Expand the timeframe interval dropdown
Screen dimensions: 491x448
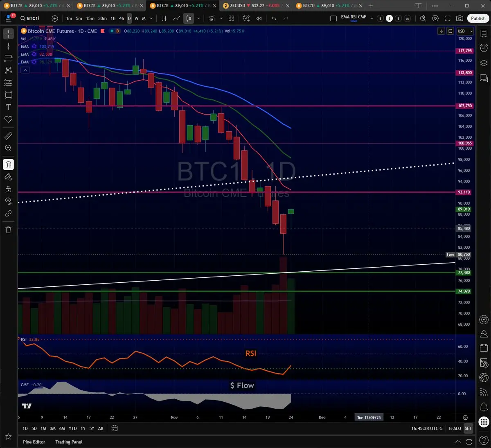[151, 18]
